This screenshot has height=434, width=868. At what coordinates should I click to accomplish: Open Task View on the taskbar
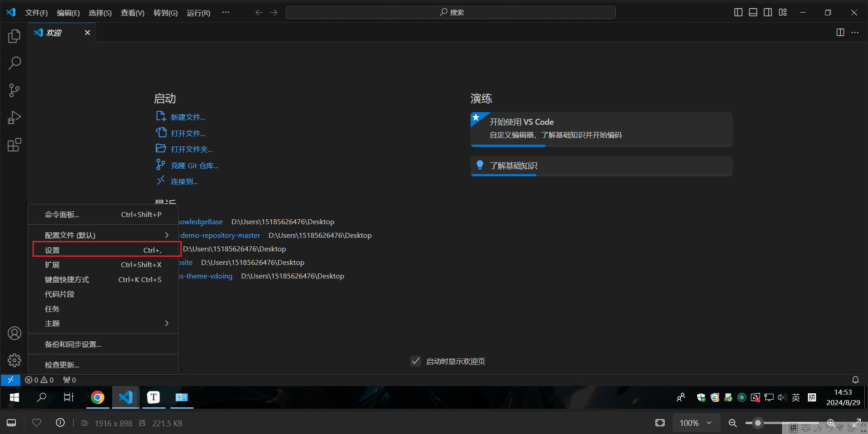[x=69, y=397]
